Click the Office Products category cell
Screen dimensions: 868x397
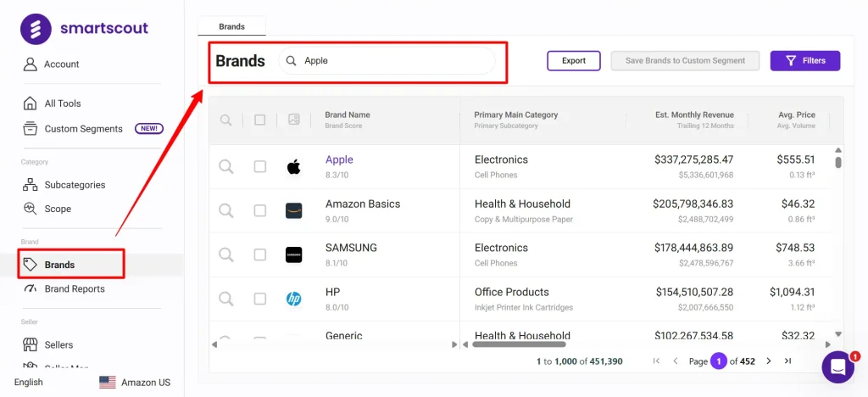click(x=511, y=292)
